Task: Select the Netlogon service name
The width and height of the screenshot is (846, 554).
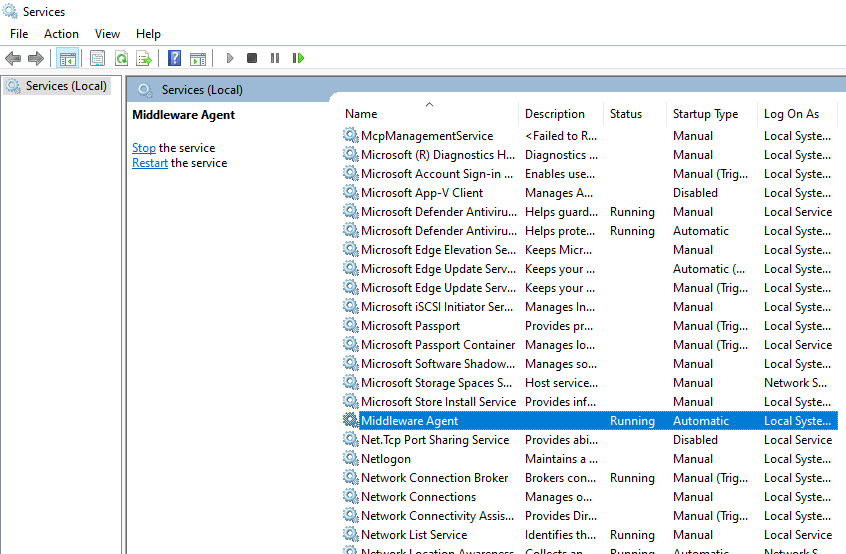Action: (386, 459)
